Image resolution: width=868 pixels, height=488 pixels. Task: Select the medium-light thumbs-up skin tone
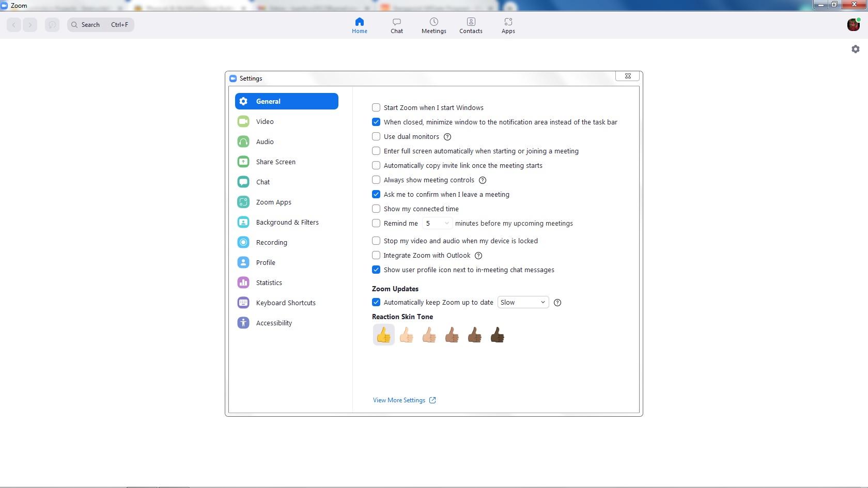[429, 335]
